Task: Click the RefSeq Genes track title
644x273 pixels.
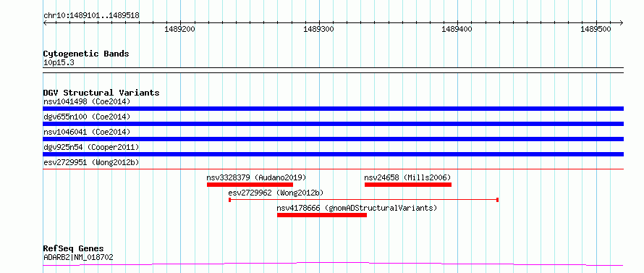Action: pyautogui.click(x=74, y=249)
